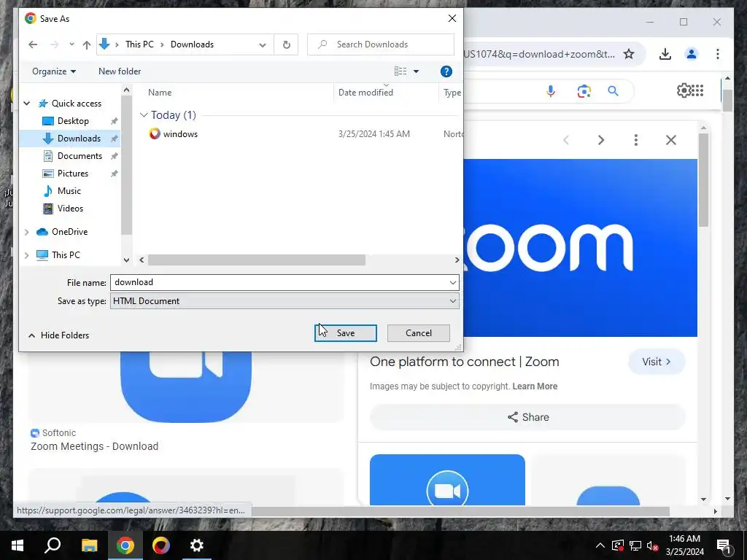Create a New folder

pyautogui.click(x=120, y=71)
